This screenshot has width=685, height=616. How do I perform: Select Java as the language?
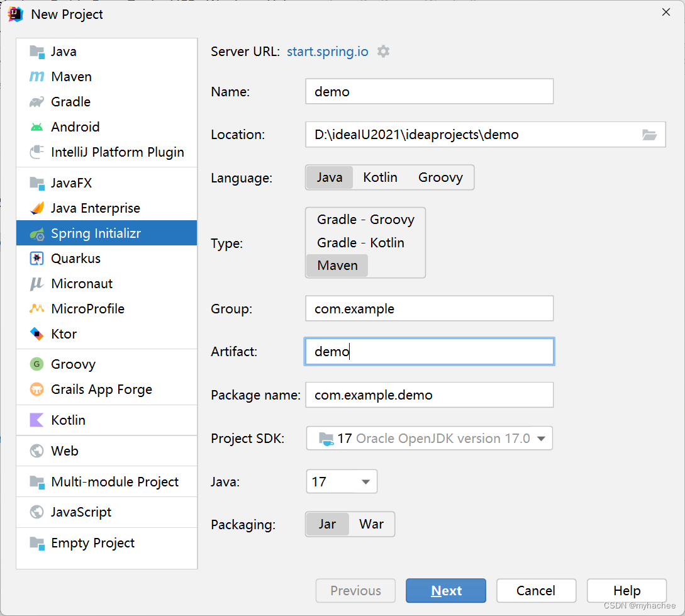point(330,177)
